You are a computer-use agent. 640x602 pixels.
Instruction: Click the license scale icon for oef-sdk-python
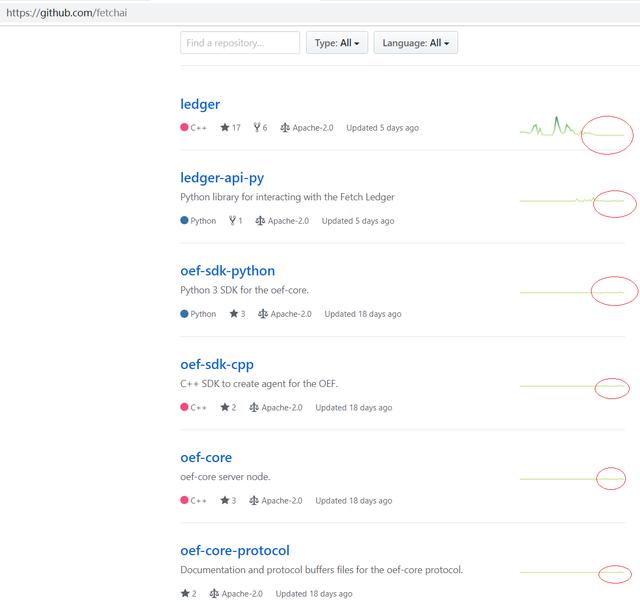pyautogui.click(x=263, y=314)
